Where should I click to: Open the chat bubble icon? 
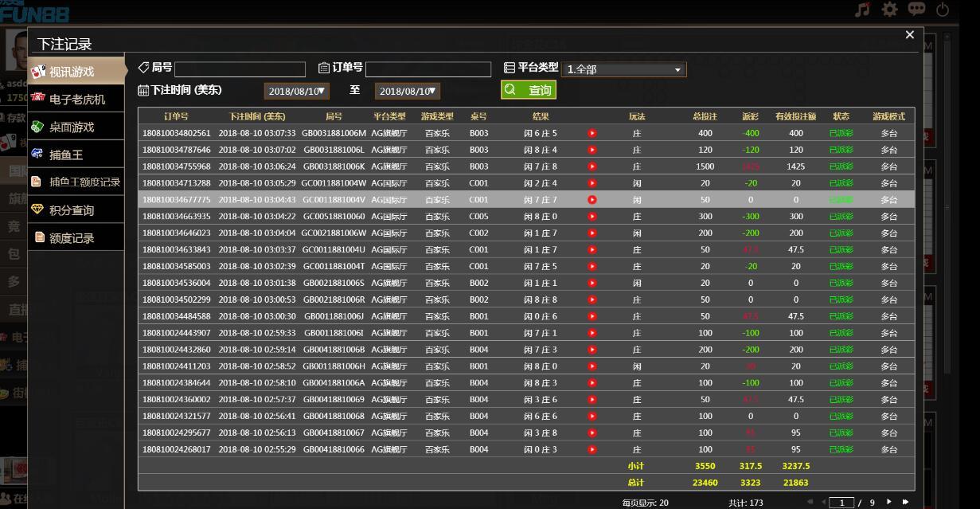point(917,10)
